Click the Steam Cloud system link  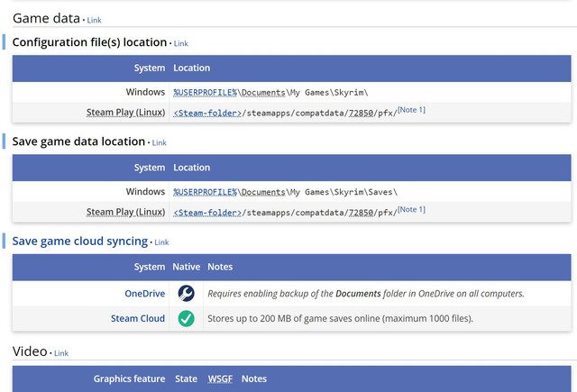click(x=138, y=318)
